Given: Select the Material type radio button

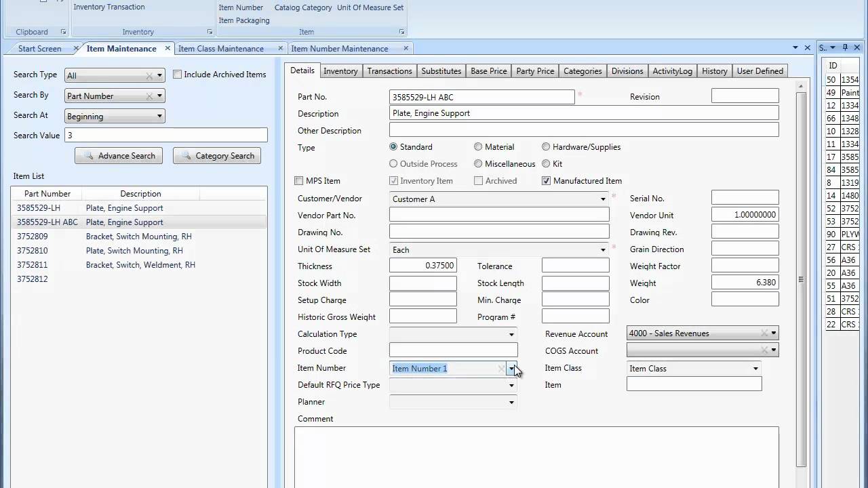Looking at the screenshot, I should click(x=478, y=146).
